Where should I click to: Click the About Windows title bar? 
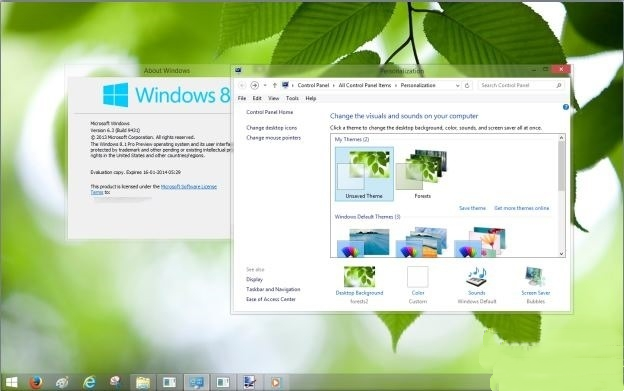pos(149,70)
